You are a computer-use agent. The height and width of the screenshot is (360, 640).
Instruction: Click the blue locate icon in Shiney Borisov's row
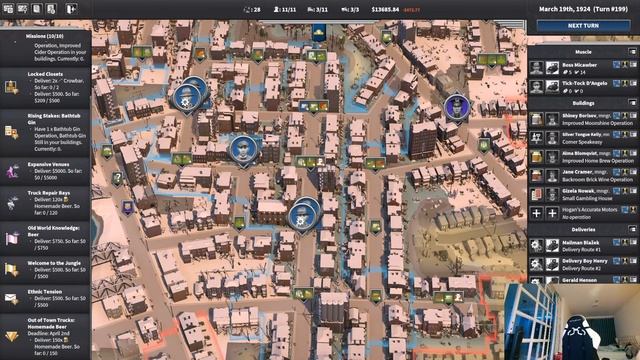coord(616,116)
